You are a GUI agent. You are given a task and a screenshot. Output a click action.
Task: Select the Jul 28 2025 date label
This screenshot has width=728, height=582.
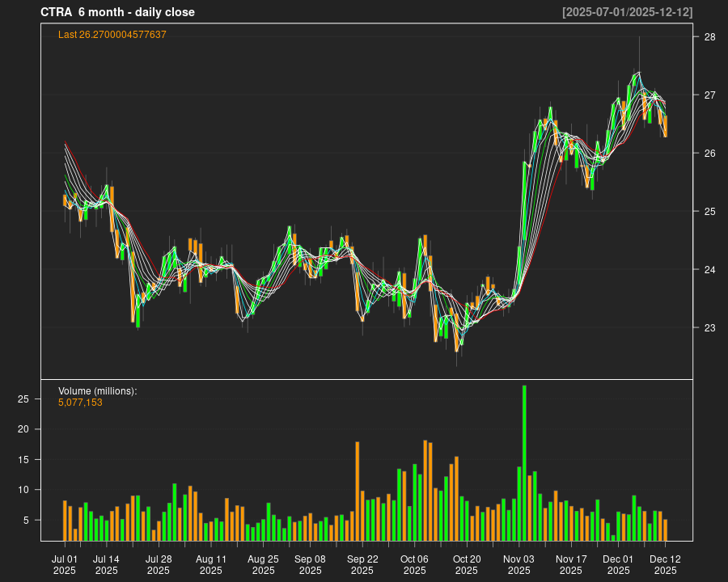(x=159, y=564)
